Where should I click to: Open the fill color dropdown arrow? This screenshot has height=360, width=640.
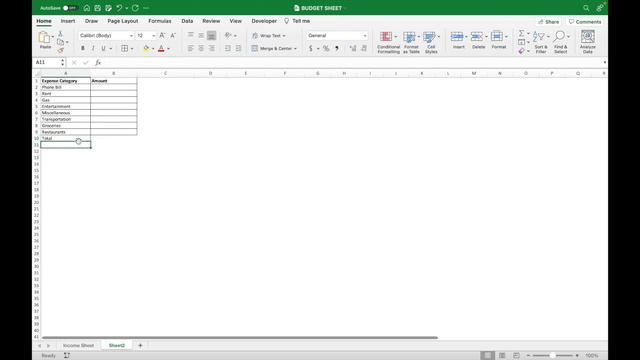click(153, 49)
